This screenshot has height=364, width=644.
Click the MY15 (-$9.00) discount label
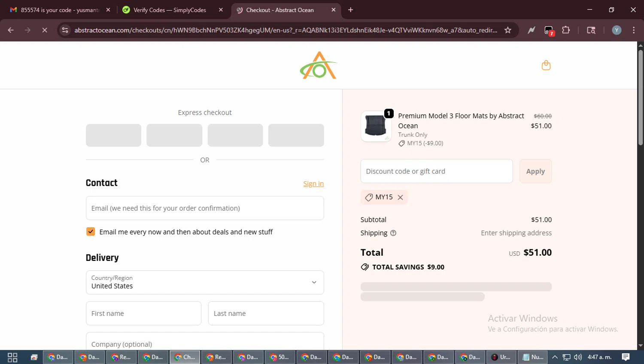(x=421, y=144)
